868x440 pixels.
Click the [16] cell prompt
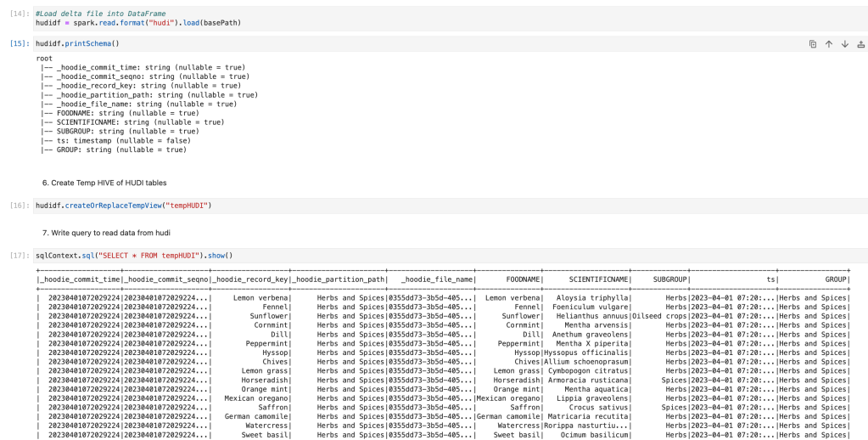pyautogui.click(x=19, y=206)
